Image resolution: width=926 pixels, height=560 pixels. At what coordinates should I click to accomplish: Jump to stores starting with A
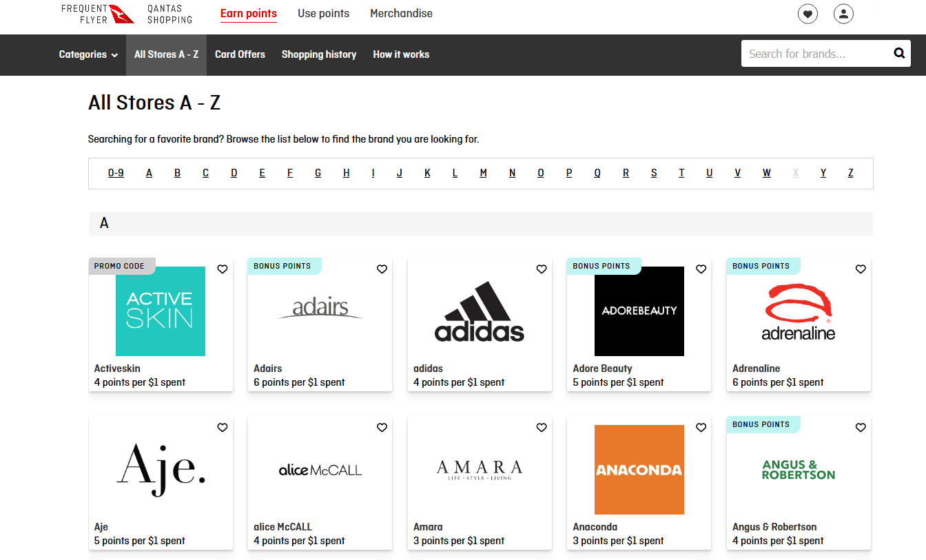(149, 173)
